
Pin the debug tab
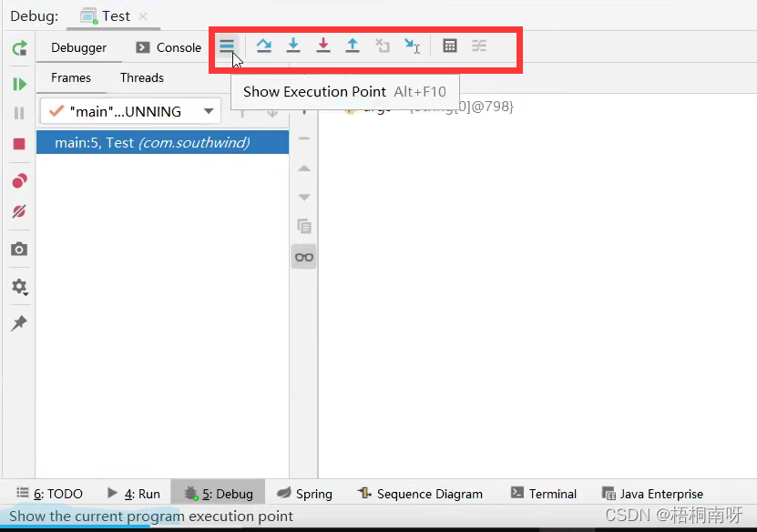pyautogui.click(x=19, y=323)
